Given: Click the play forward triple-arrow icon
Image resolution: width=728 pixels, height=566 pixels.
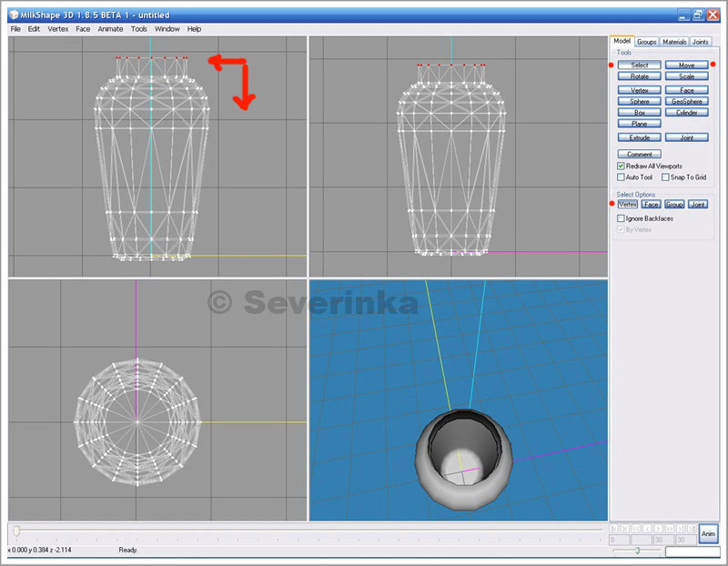Looking at the screenshot, I should (x=670, y=529).
